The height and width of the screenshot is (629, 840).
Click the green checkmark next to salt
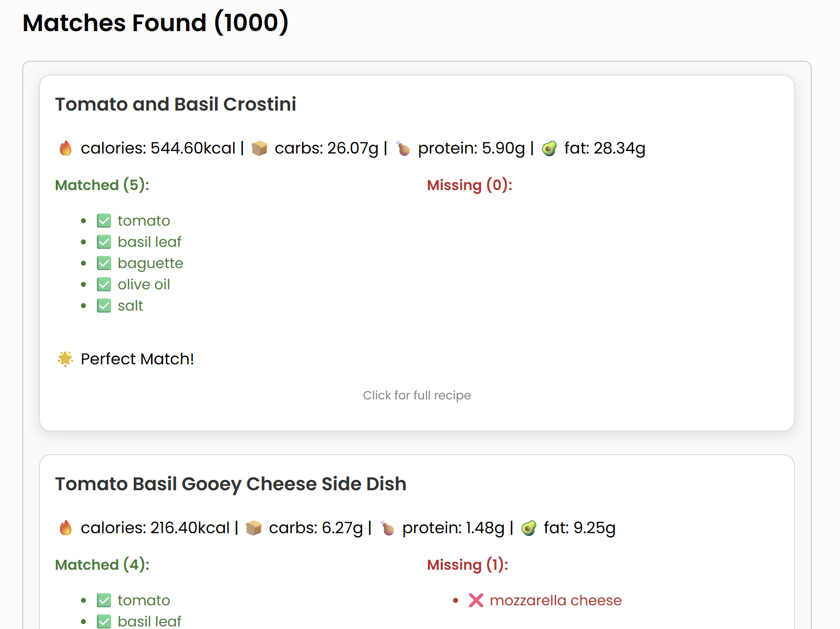(x=104, y=306)
